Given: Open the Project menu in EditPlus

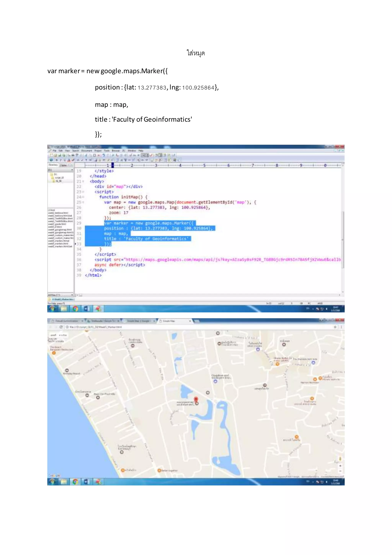Looking at the screenshot, I should 98,151.
